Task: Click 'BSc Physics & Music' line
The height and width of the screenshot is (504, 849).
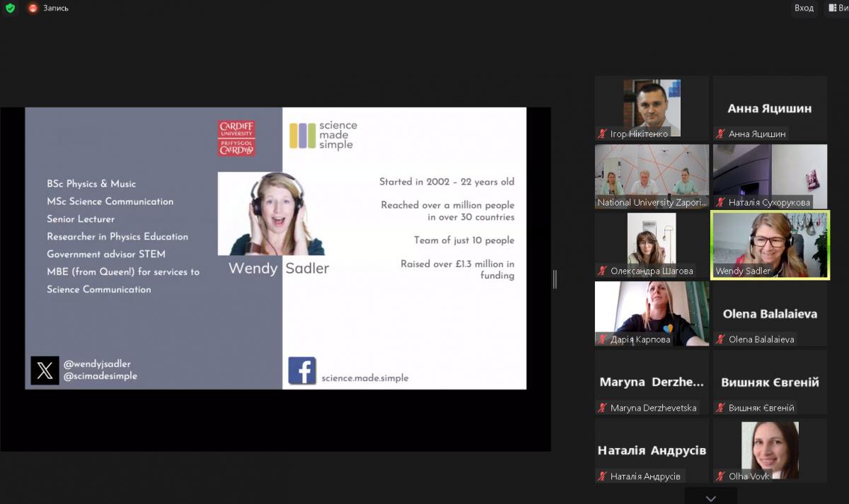Action: pos(91,184)
